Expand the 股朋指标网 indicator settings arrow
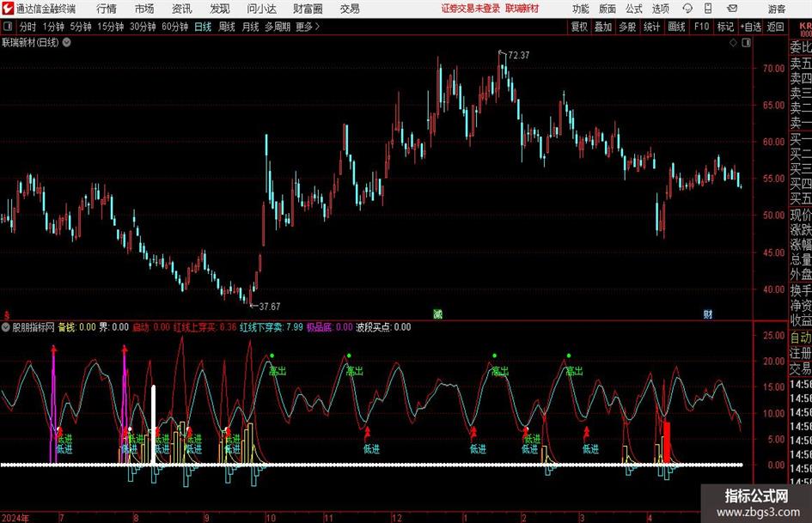812x523 pixels. click(x=5, y=326)
